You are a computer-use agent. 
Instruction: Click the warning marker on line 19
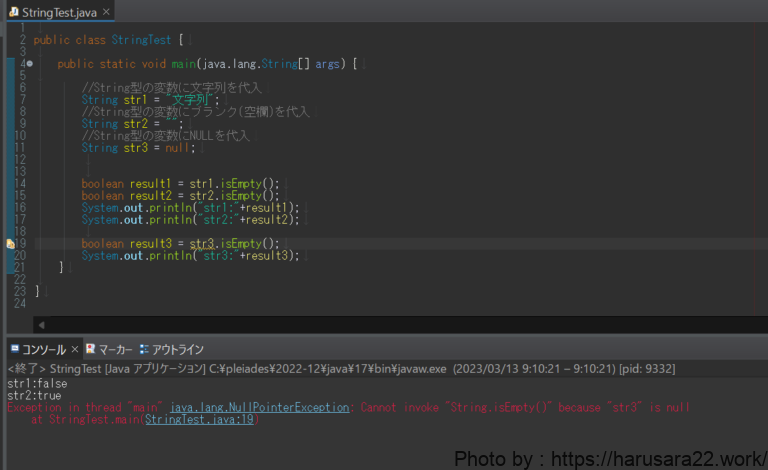pos(10,243)
